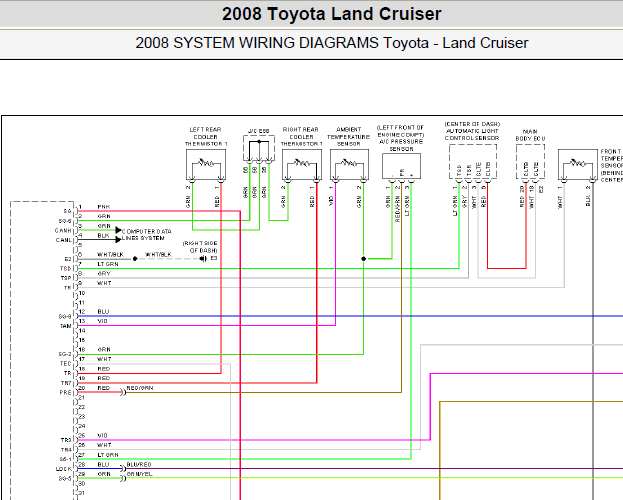Select the "GRY" wire label at pin 8
Image resolution: width=623 pixels, height=500 pixels.
[x=104, y=274]
